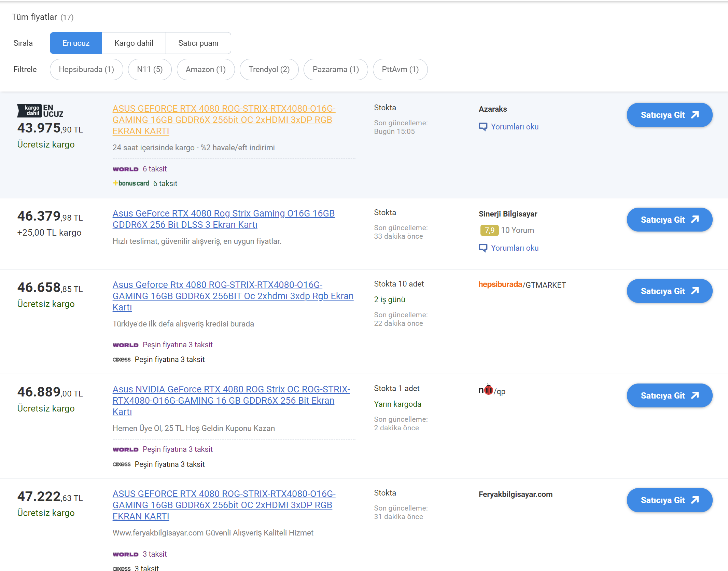Click the hepsiburada seller logo
728x571 pixels.
click(500, 284)
